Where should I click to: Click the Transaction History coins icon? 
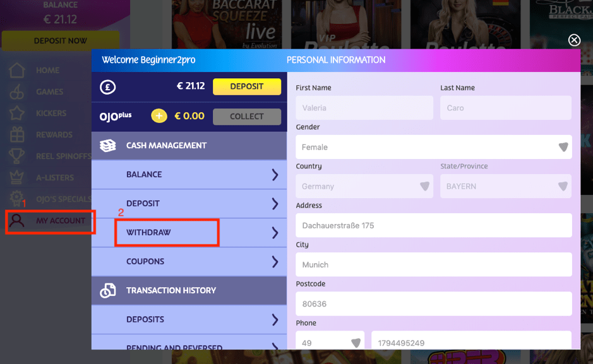[108, 291]
